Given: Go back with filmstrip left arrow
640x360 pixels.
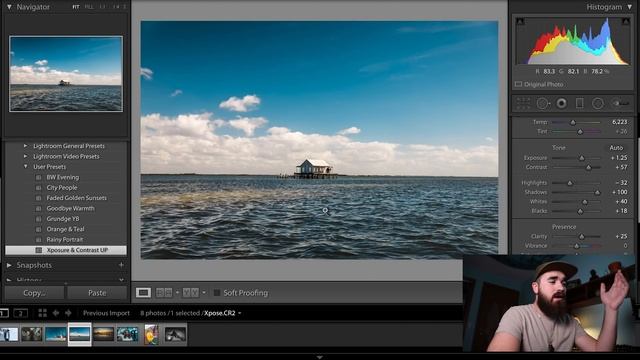Looking at the screenshot, I should click(x=56, y=313).
